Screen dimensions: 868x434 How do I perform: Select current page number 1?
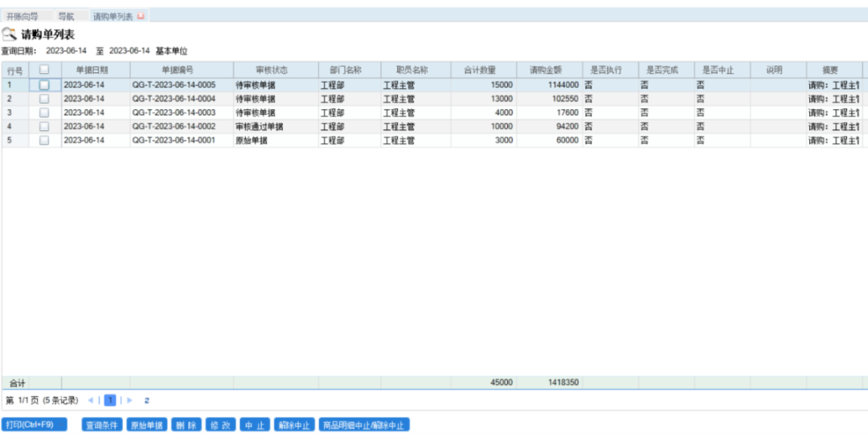[110, 400]
